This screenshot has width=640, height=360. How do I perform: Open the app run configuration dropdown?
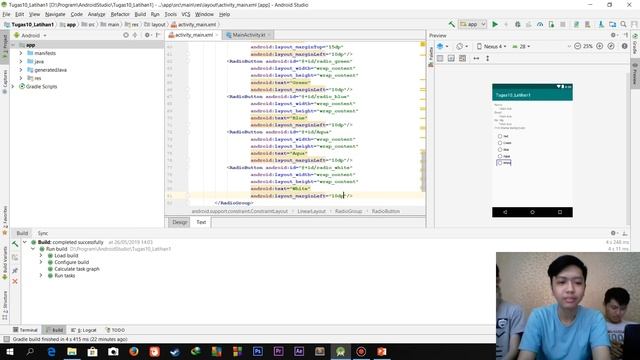pos(473,24)
